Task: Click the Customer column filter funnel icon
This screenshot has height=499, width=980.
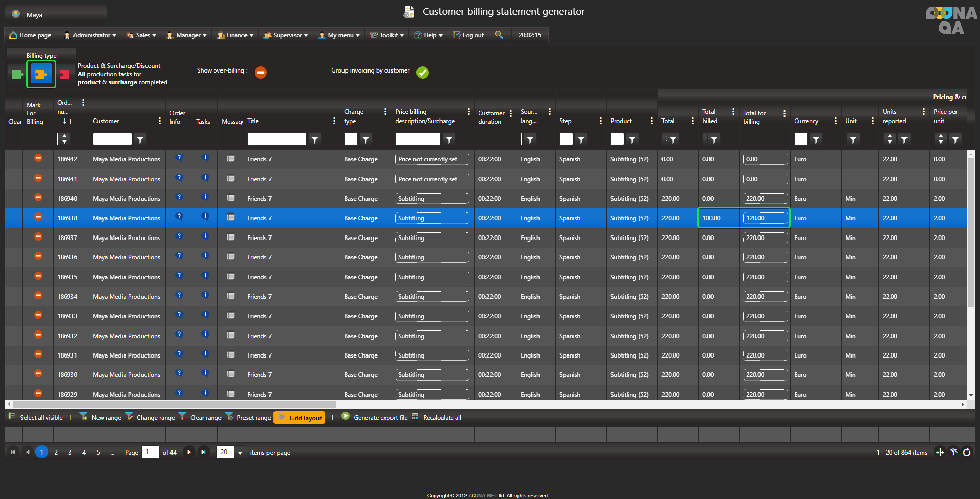Action: tap(140, 139)
